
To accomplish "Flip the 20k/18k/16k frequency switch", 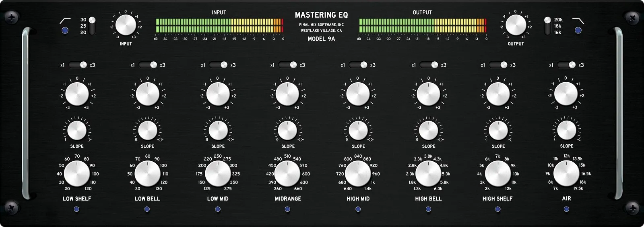I will coord(547,26).
